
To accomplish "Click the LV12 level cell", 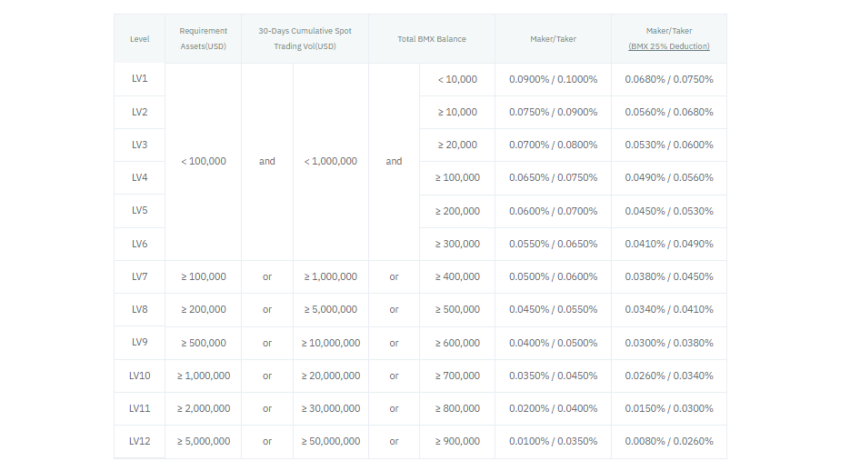I will click(139, 441).
